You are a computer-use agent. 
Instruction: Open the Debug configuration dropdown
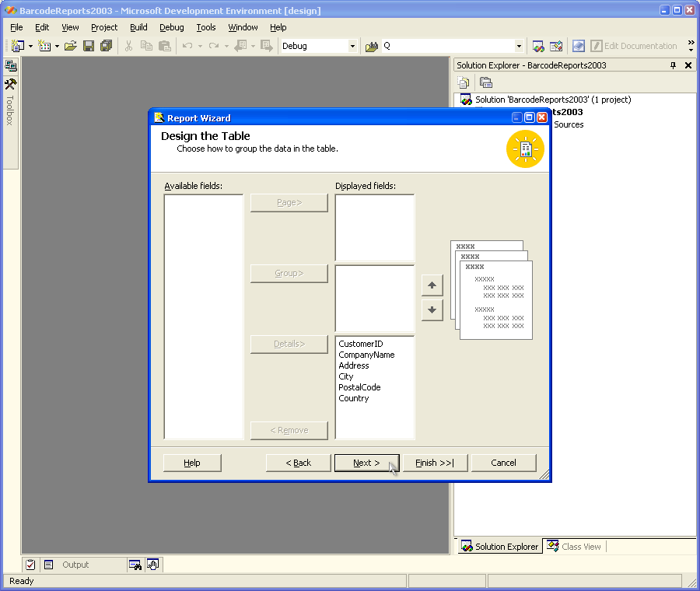pos(352,46)
